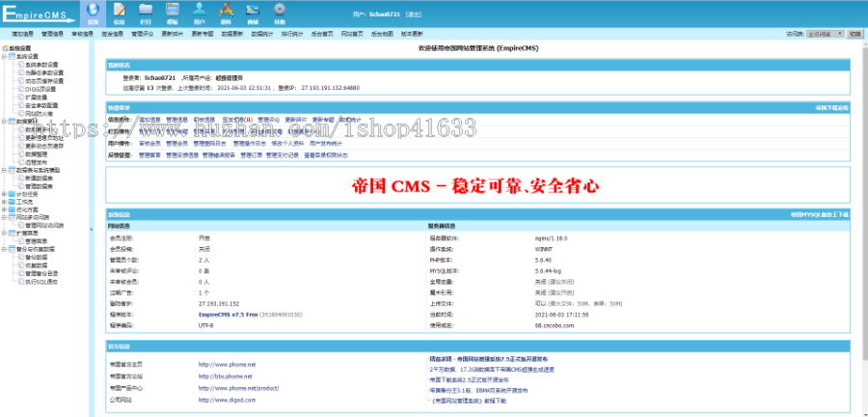Click 审核会员 in 用户操作 row

point(149,144)
